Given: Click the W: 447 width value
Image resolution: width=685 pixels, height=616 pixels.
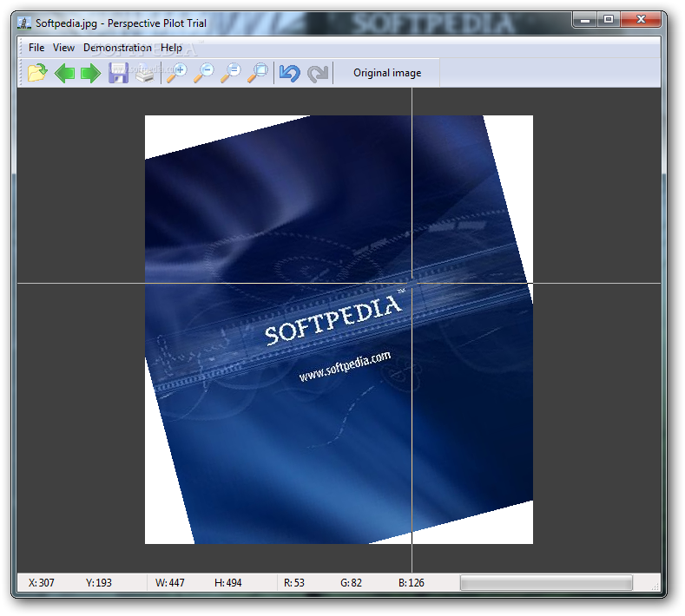Looking at the screenshot, I should point(170,583).
